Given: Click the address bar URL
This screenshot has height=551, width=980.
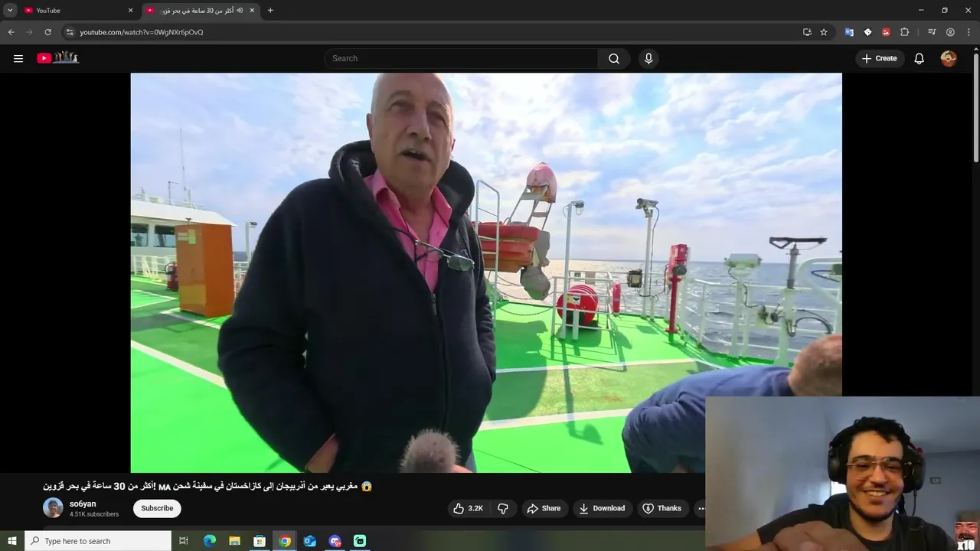Looking at the screenshot, I should point(142,32).
